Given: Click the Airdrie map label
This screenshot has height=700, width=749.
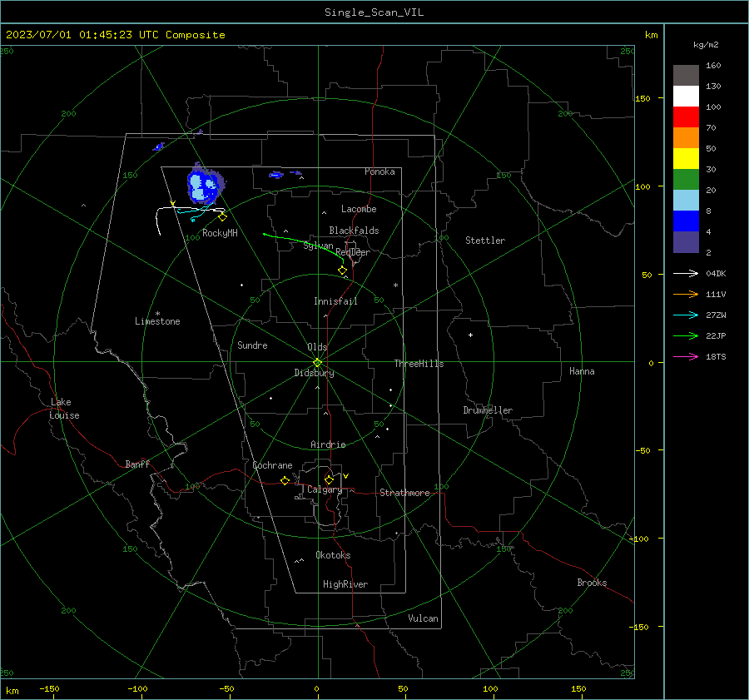Looking at the screenshot, I should pyautogui.click(x=328, y=444).
